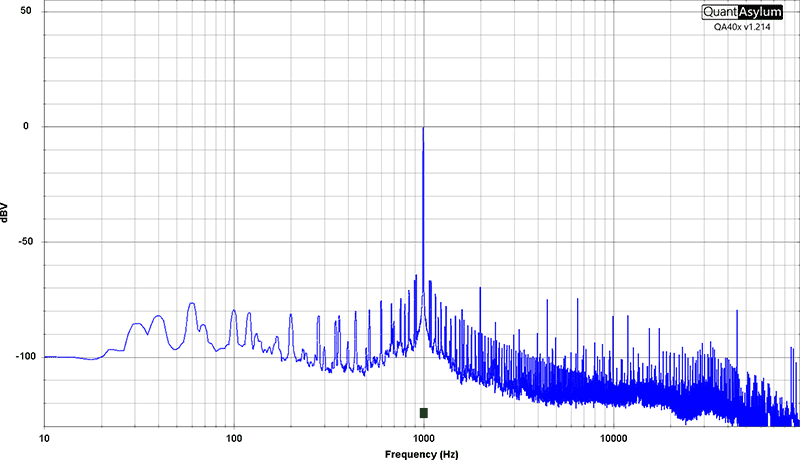800x460 pixels.
Task: Select the -100 tick label on the dBV axis
Action: [x=21, y=357]
